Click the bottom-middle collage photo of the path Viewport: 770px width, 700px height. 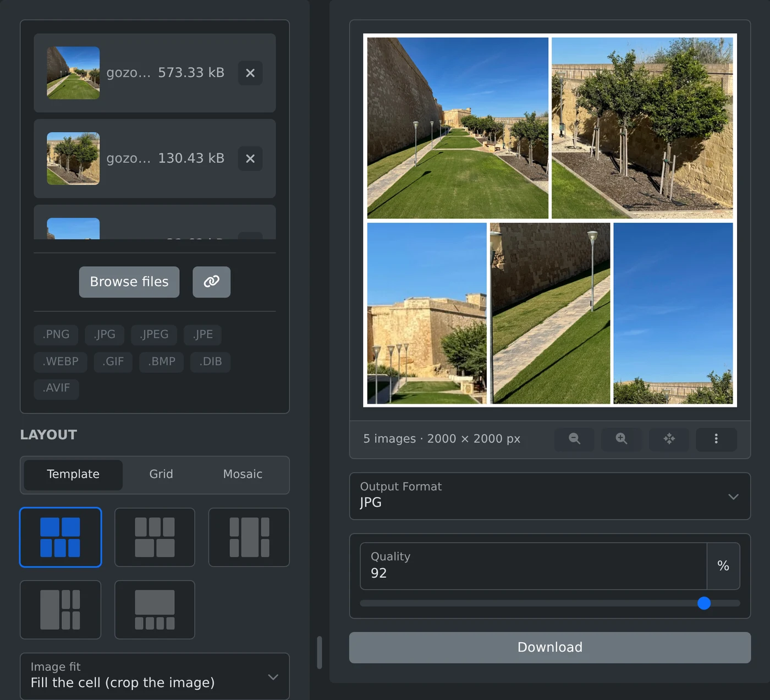click(550, 313)
